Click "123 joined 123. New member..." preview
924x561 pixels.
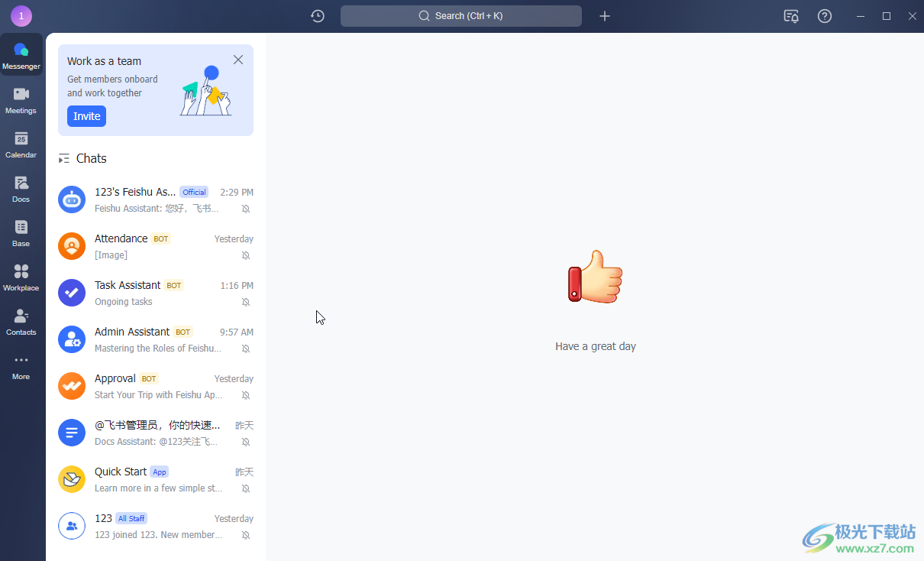pyautogui.click(x=158, y=535)
